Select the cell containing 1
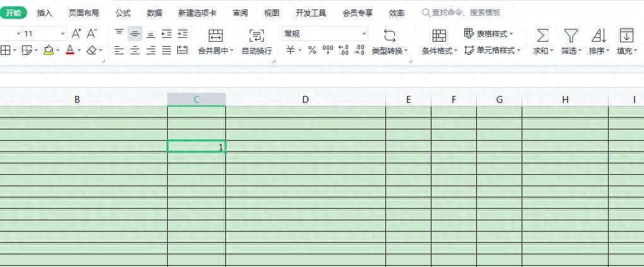The height and width of the screenshot is (267, 644). tap(196, 146)
